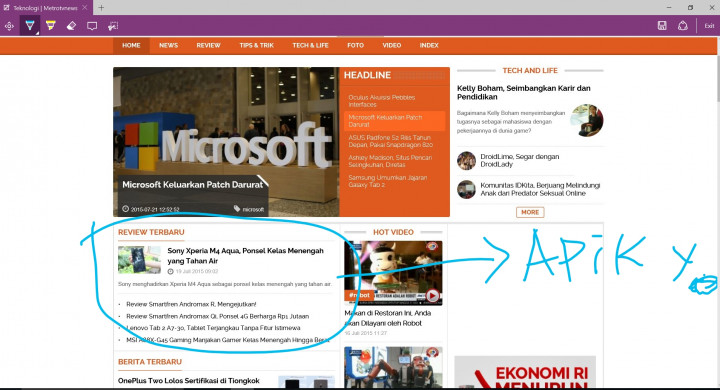Select the Pen tool

point(30,26)
